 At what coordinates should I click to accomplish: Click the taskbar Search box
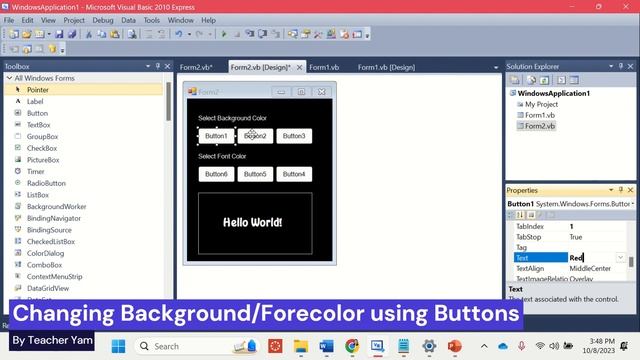click(x=196, y=346)
